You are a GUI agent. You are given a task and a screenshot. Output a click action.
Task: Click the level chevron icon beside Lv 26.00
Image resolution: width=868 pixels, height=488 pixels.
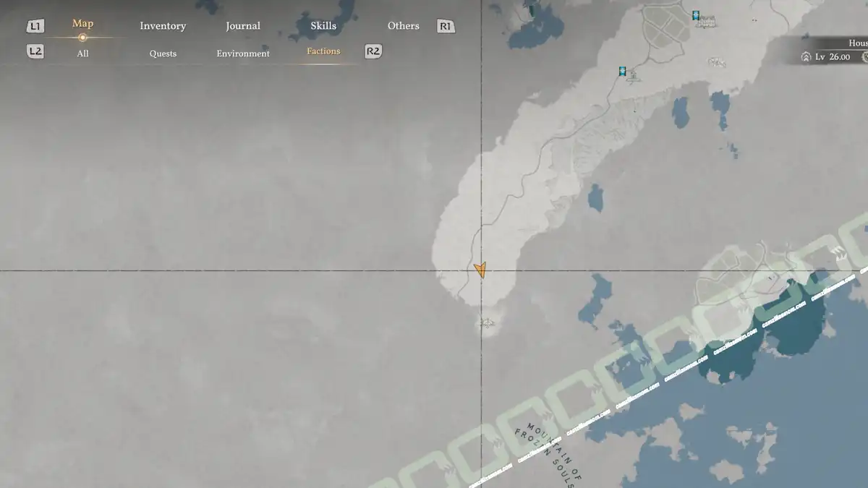(806, 56)
